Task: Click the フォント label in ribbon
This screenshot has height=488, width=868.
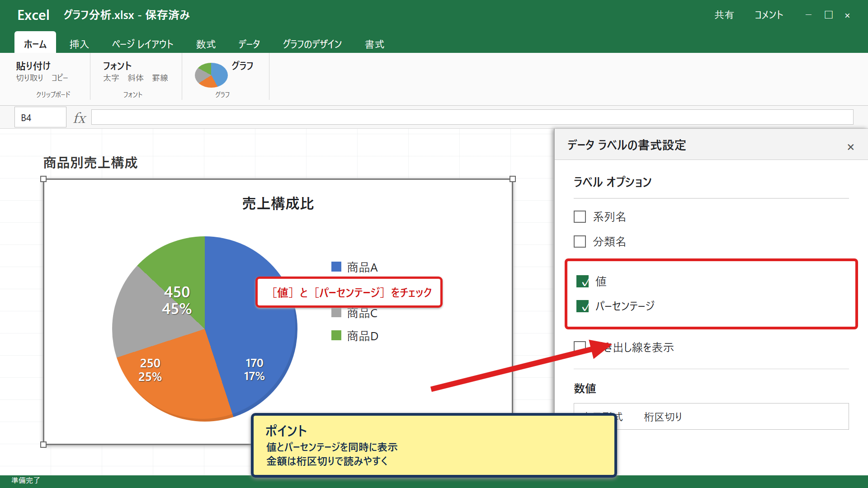Action: click(117, 66)
